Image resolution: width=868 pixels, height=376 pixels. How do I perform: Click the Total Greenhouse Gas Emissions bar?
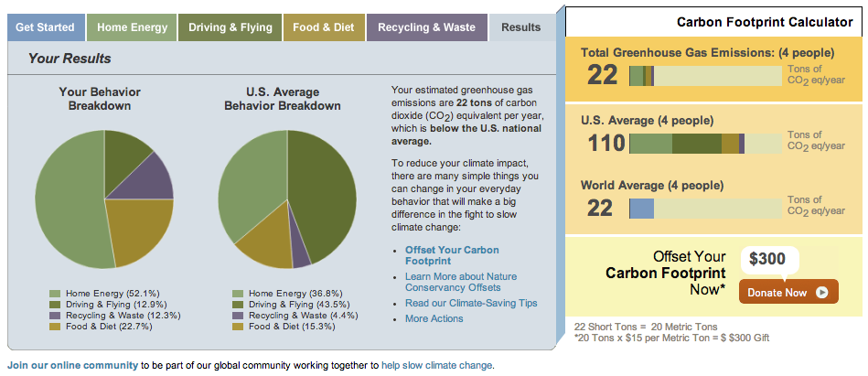coord(705,75)
